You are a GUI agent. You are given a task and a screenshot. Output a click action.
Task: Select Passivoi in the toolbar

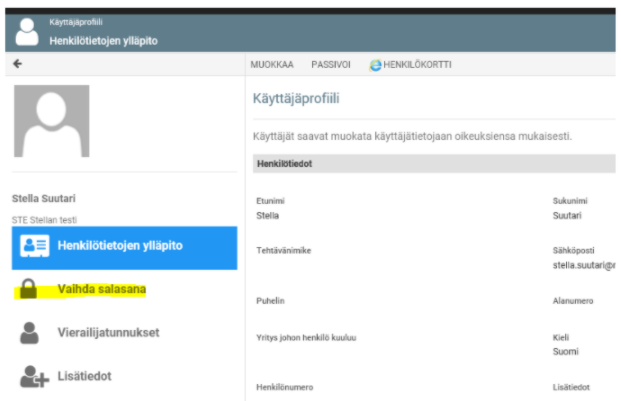pos(331,64)
